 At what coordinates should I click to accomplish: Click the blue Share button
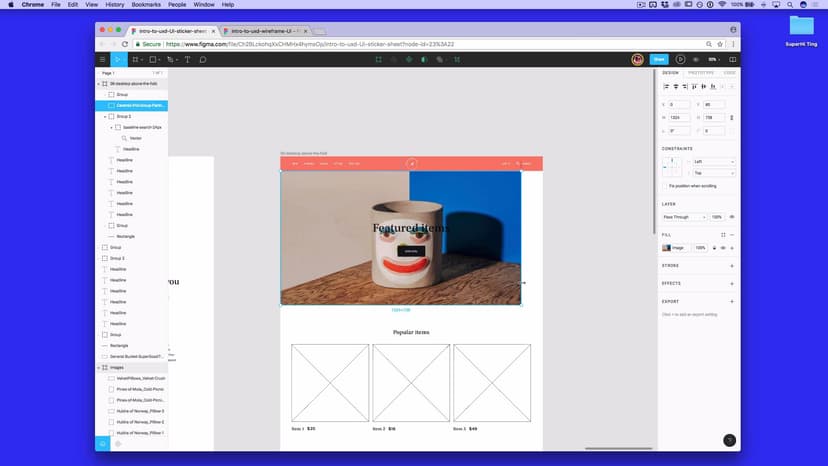pyautogui.click(x=659, y=59)
